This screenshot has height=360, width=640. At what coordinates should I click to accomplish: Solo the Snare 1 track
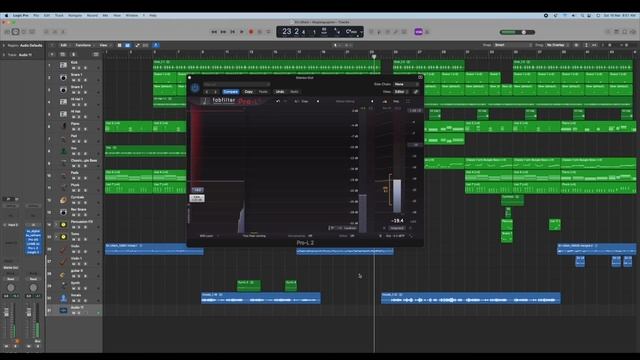79,80
